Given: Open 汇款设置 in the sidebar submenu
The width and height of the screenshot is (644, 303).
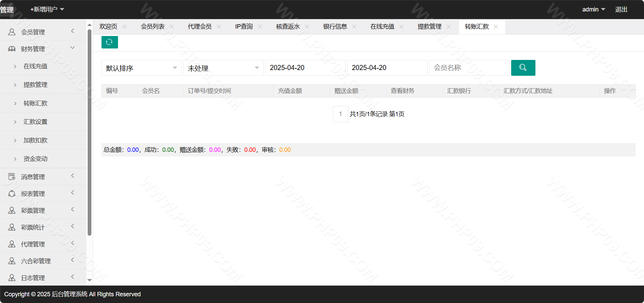Looking at the screenshot, I should click(x=35, y=122).
